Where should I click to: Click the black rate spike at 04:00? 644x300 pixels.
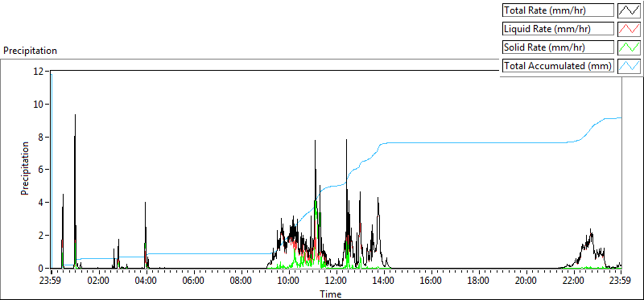click(x=146, y=235)
